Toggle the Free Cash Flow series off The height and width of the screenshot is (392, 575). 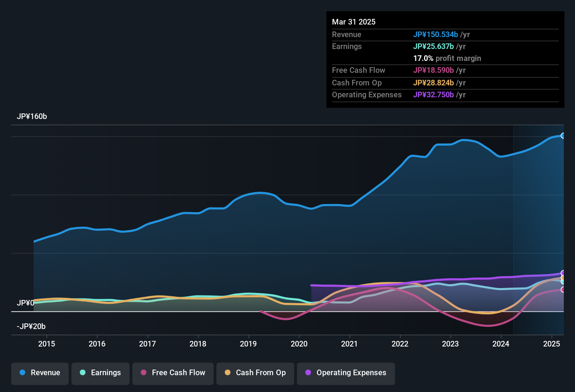point(173,373)
